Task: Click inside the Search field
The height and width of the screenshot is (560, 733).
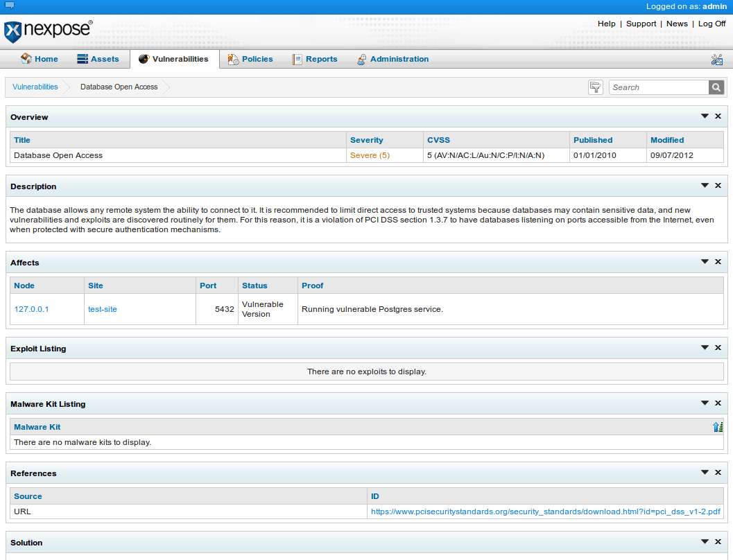Action: coord(655,87)
